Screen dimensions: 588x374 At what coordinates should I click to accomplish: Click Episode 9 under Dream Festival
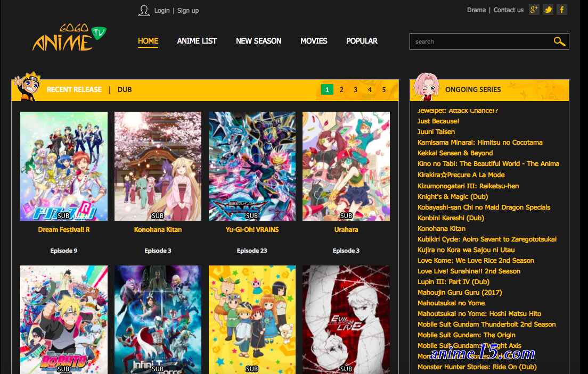pyautogui.click(x=64, y=251)
